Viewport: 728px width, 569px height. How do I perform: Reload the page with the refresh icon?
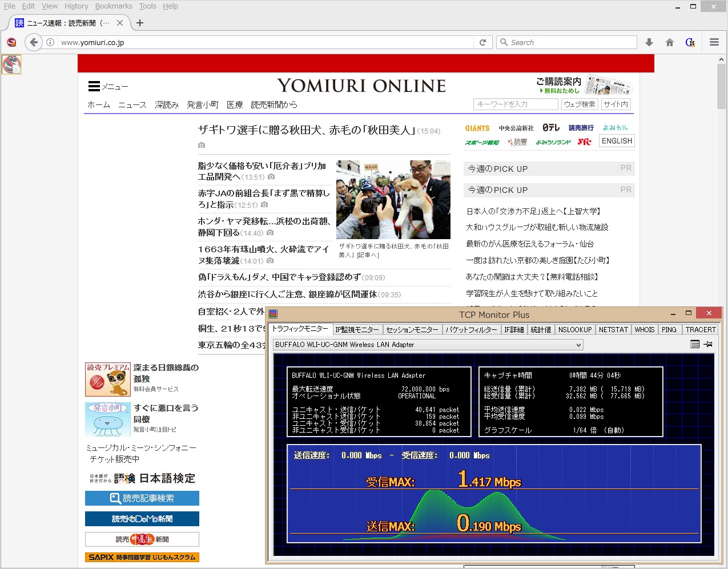tap(482, 42)
